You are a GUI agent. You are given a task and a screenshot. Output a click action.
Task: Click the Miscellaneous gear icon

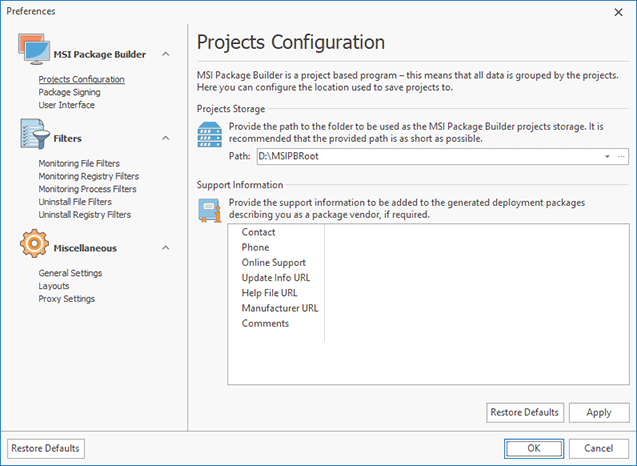(34, 243)
